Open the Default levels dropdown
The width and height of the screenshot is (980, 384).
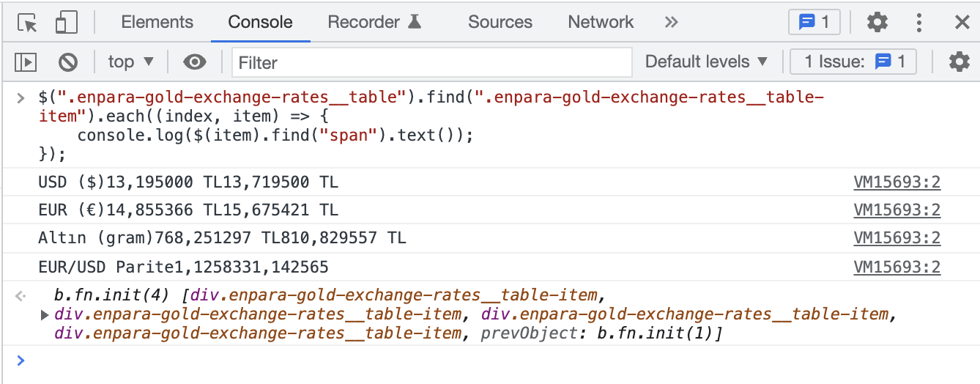pos(706,62)
